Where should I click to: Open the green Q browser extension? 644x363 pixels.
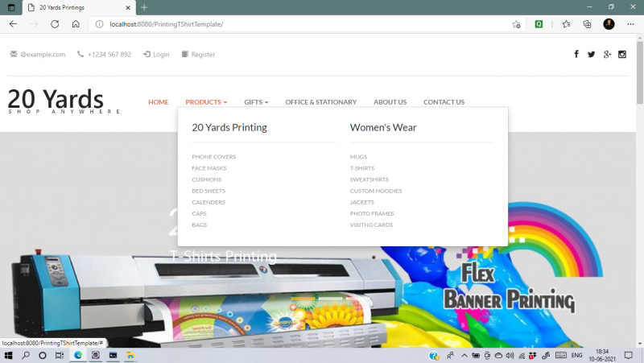539,24
